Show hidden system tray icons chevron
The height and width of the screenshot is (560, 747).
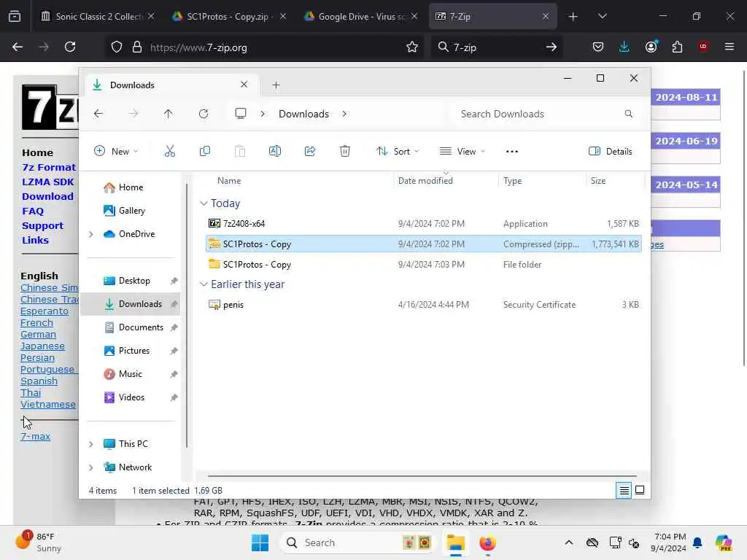pyautogui.click(x=569, y=542)
